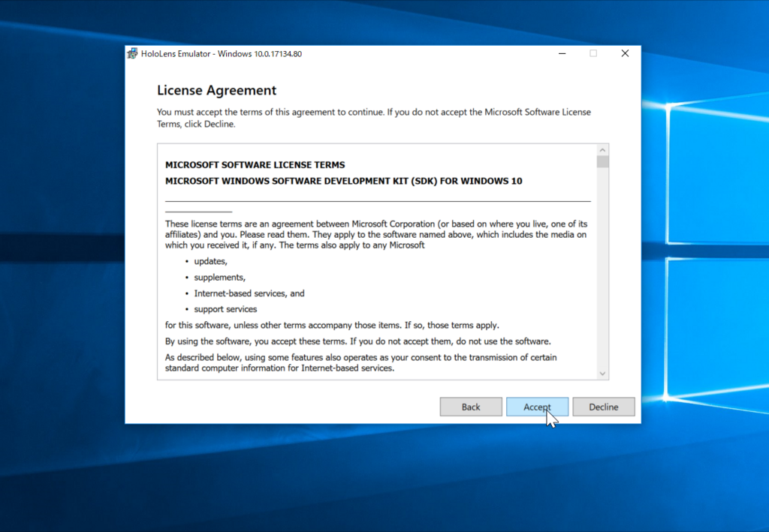The height and width of the screenshot is (532, 769).
Task: Click the 'supplements,' bullet item
Action: point(220,278)
